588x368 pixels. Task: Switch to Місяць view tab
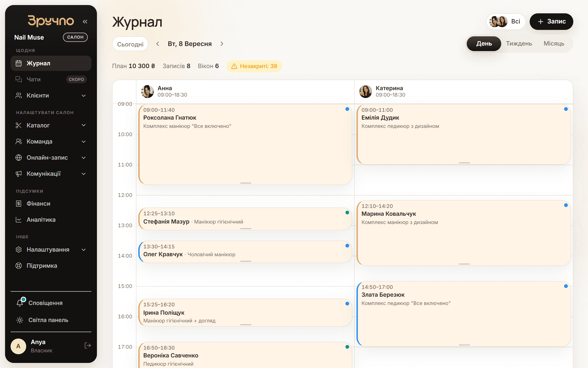pyautogui.click(x=554, y=43)
